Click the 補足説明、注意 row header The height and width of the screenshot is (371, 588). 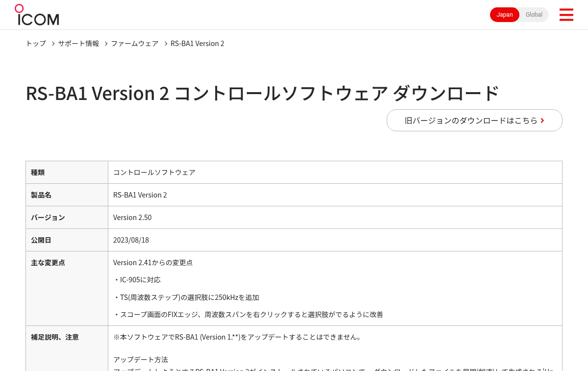67,348
